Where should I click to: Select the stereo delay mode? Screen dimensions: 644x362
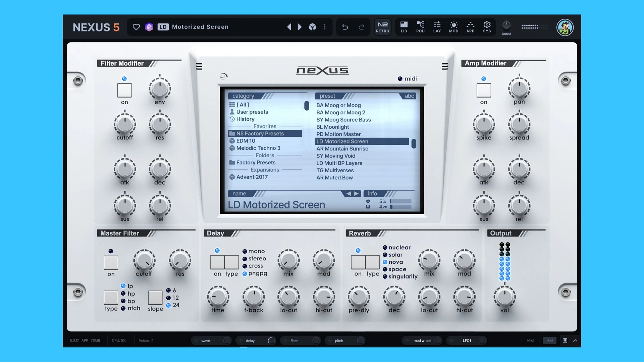(245, 258)
